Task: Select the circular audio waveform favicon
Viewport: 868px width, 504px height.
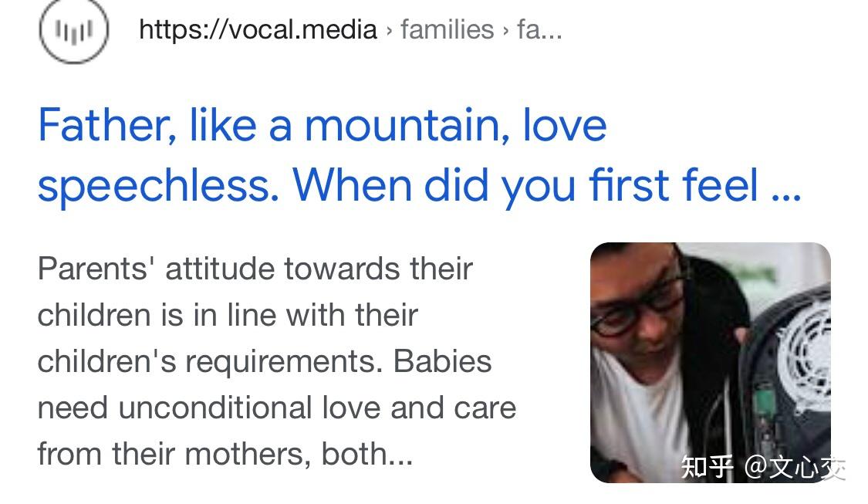Action: [x=74, y=31]
